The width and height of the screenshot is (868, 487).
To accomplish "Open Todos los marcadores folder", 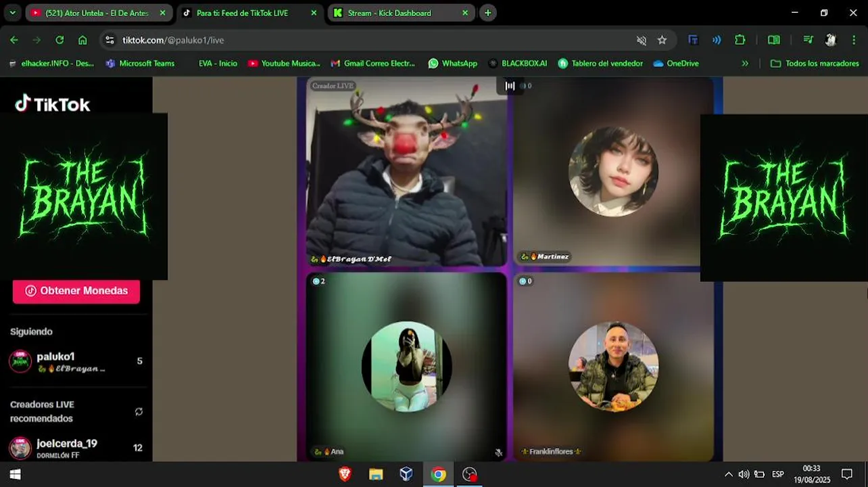I will 815,64.
